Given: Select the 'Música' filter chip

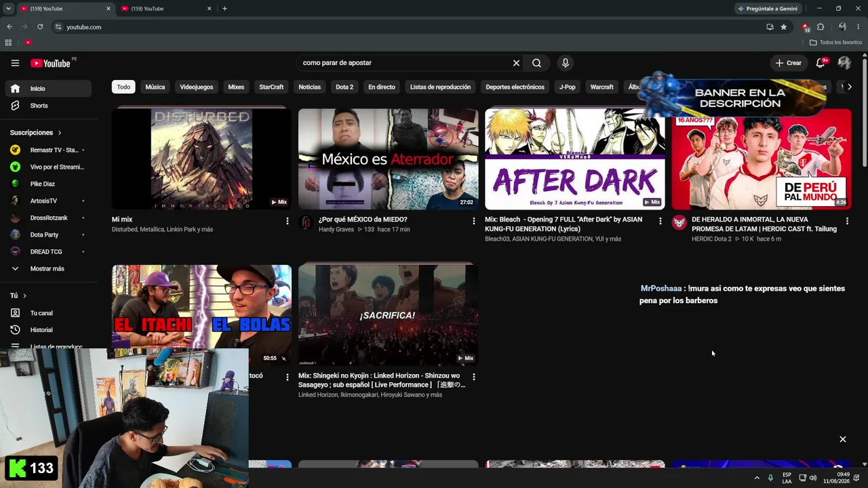Looking at the screenshot, I should (155, 87).
